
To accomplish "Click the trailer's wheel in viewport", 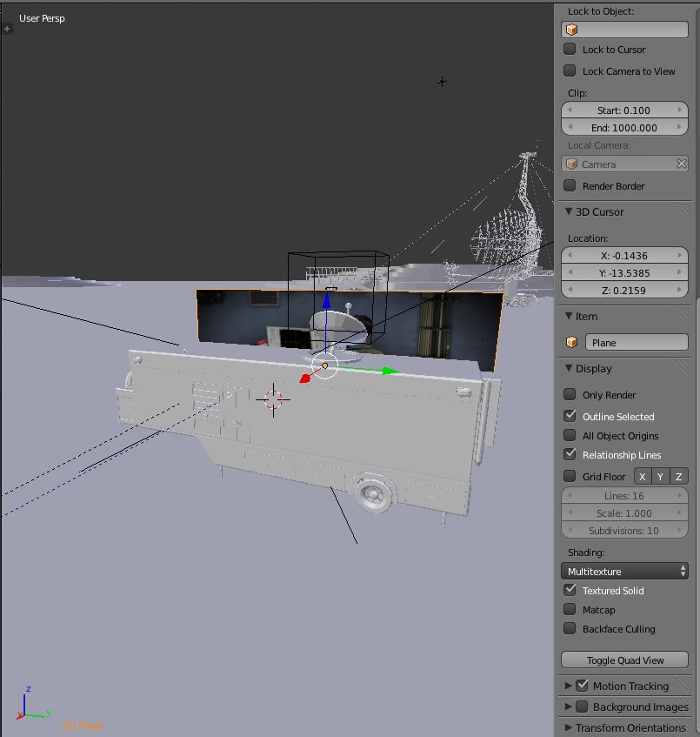I will (x=374, y=492).
